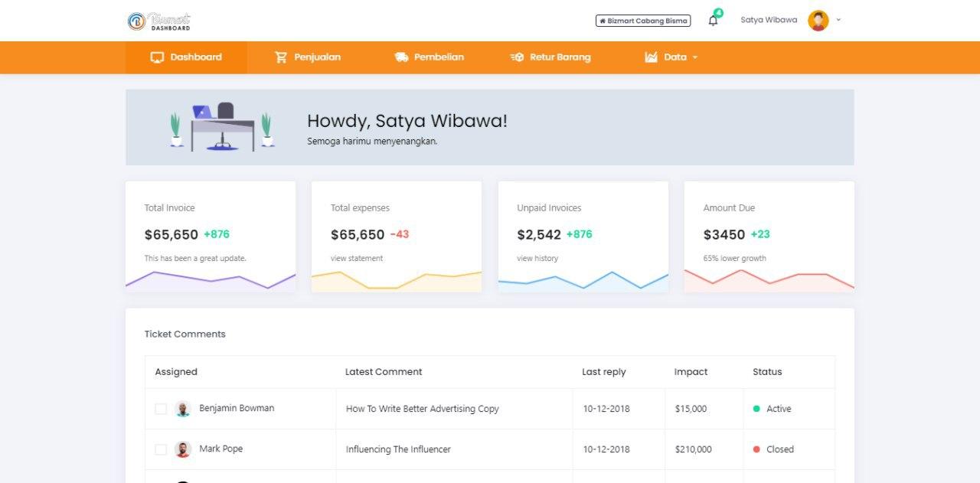The width and height of the screenshot is (980, 483).
Task: Click the red Amount Due sparkline chart
Action: (769, 281)
